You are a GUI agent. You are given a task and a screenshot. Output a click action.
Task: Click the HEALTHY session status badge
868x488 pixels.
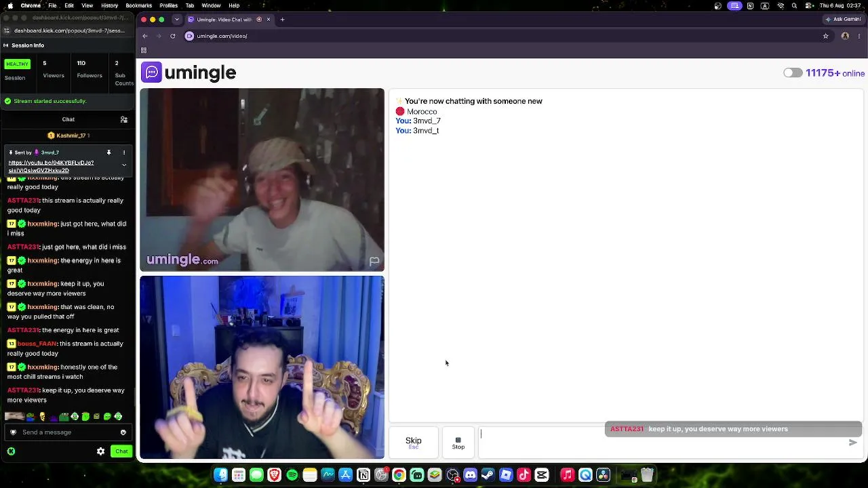pyautogui.click(x=17, y=64)
